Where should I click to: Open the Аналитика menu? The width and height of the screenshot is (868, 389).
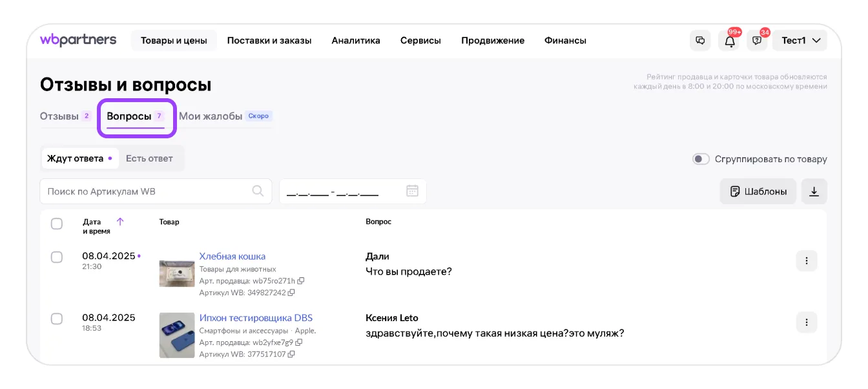click(x=356, y=41)
